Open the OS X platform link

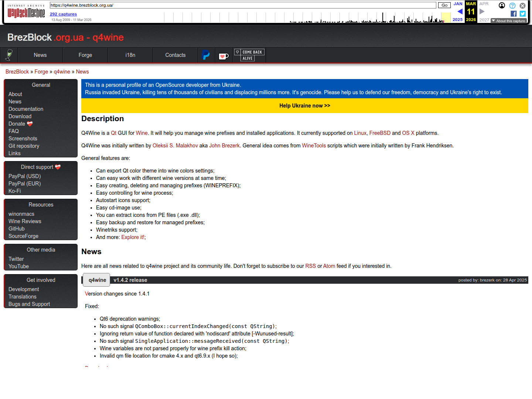[x=408, y=133]
